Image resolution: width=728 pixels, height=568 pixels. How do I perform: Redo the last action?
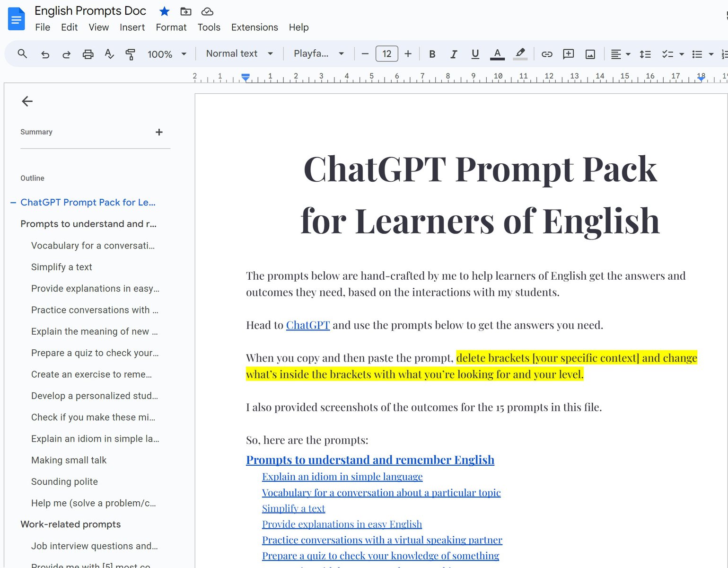[x=66, y=54]
